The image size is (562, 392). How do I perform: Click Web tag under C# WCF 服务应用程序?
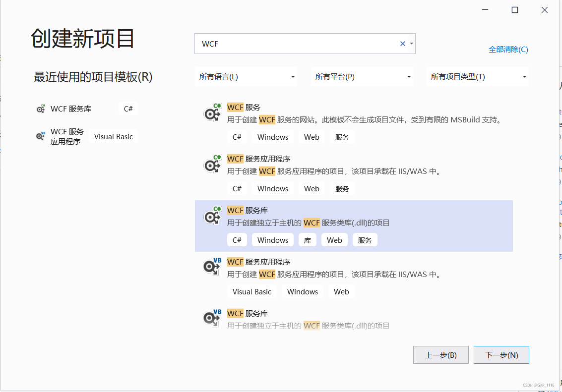coord(312,189)
